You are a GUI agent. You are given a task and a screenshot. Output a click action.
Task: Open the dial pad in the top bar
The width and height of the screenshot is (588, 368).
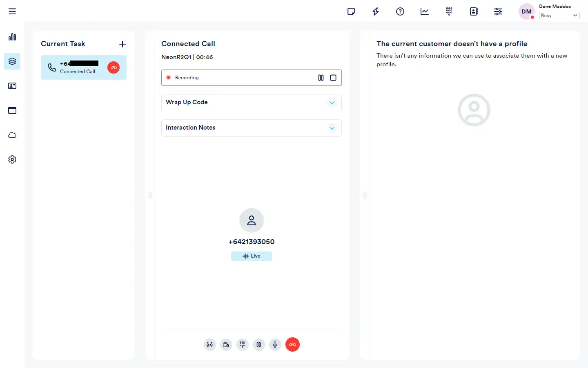click(x=449, y=11)
